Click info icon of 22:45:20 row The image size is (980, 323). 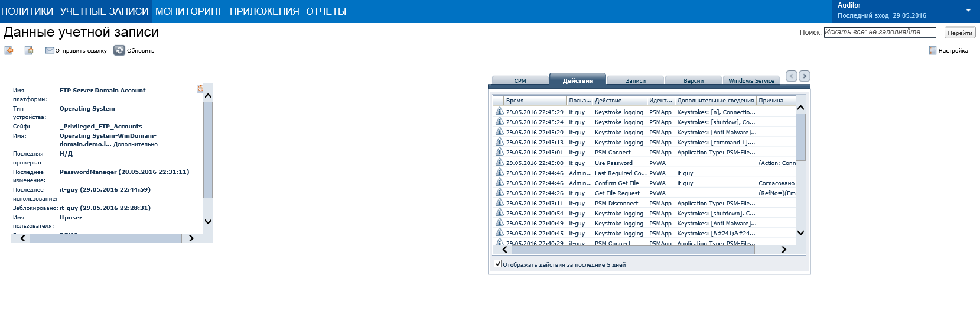[499, 131]
